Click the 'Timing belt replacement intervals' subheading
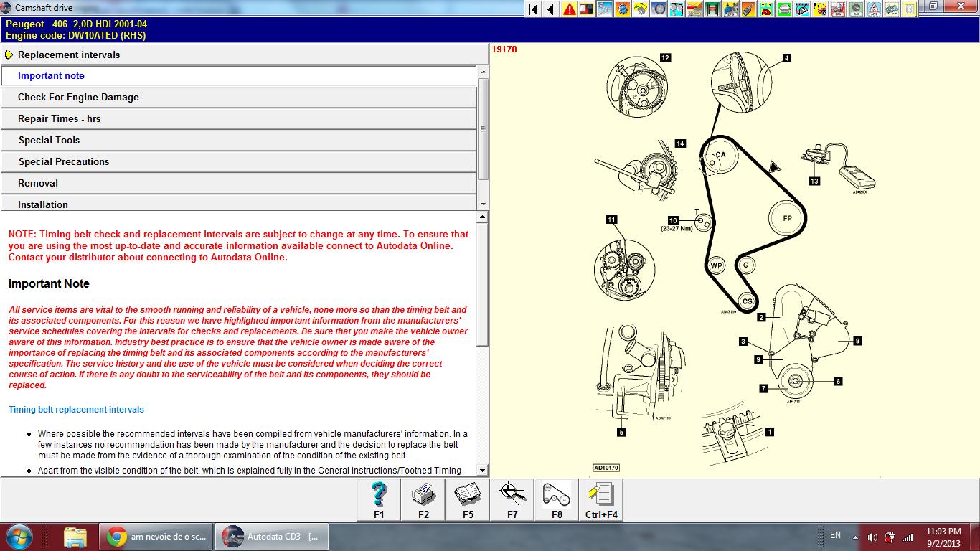 coord(76,410)
